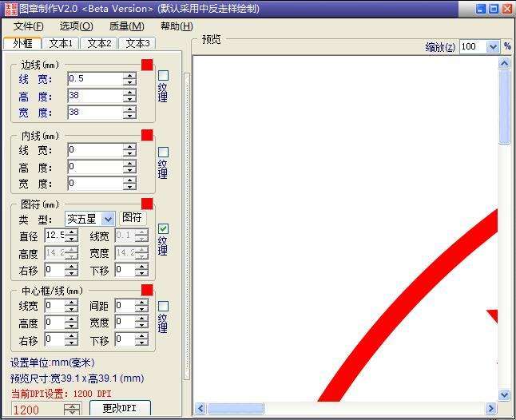Image resolution: width=516 pixels, height=420 pixels.
Task: Increase 中心框 间距 with up spinner
Action: (141, 303)
